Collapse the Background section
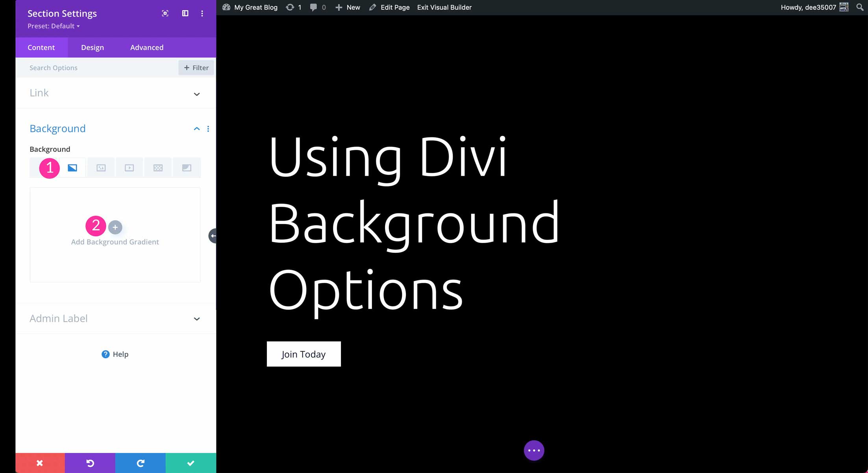 [196, 128]
